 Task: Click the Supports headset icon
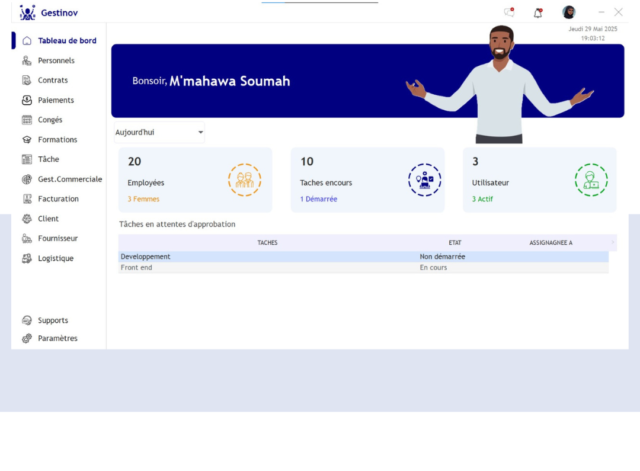pos(27,320)
